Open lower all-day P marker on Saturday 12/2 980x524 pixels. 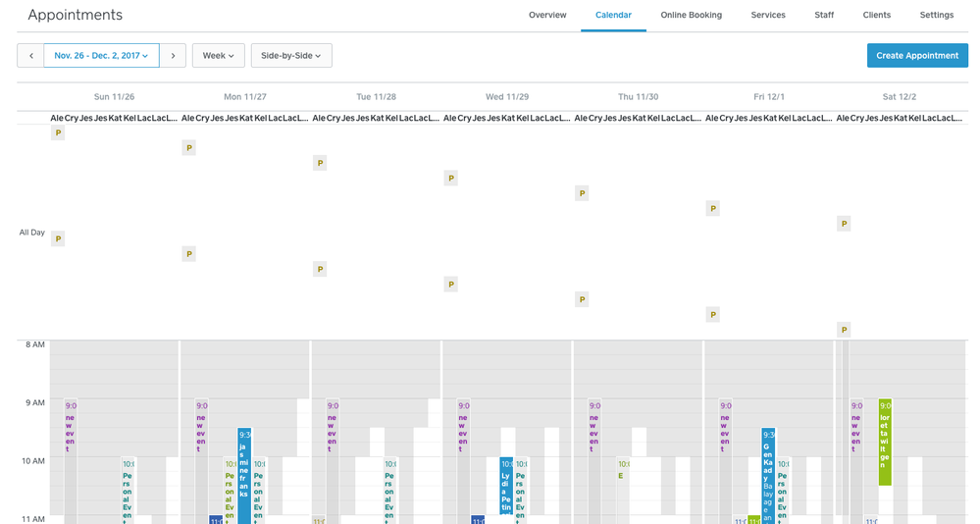tap(844, 330)
